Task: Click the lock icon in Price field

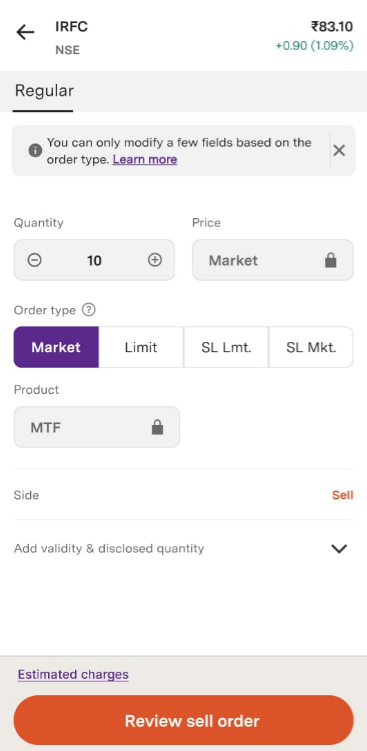Action: point(331,260)
